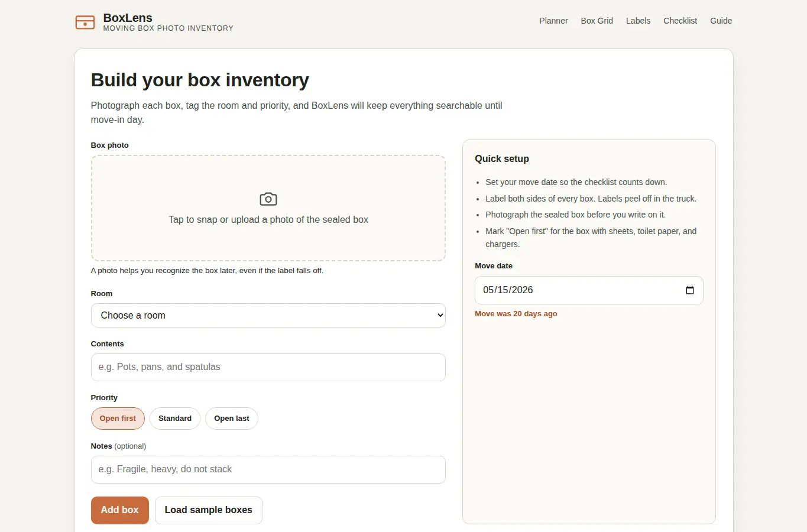This screenshot has height=532, width=807.
Task: Click the BoxLens box logo icon
Action: coord(85,22)
